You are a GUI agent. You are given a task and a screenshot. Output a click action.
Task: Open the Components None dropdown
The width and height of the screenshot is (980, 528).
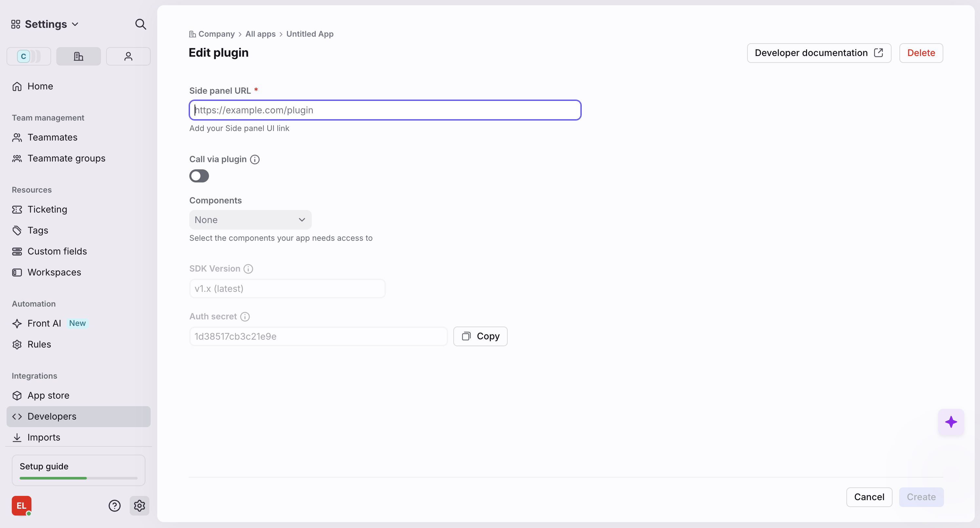tap(250, 220)
